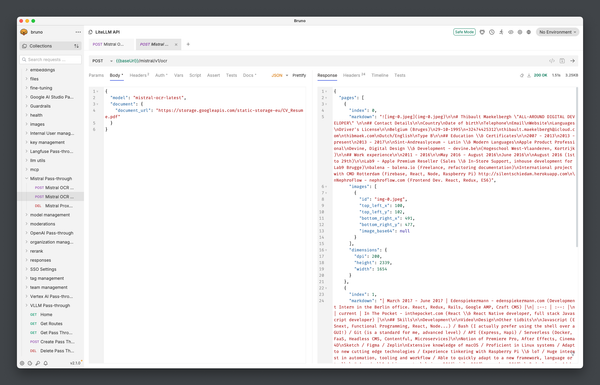Viewport: 600px width, 385px height.
Task: Click the Safe Mode button
Action: coord(464,32)
